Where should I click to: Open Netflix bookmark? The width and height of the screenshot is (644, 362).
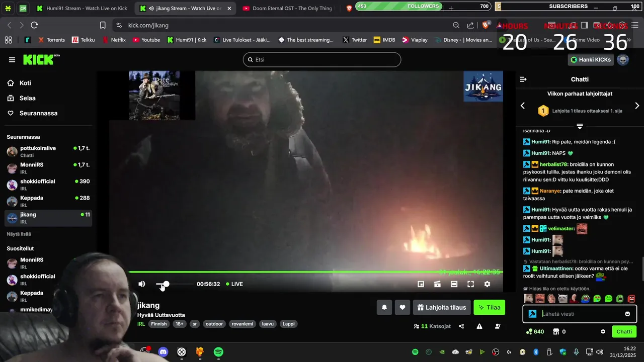[x=114, y=40]
